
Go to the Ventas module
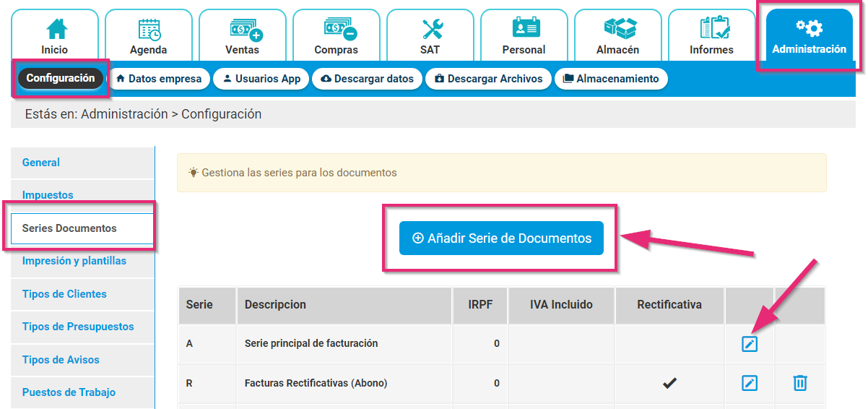(243, 36)
